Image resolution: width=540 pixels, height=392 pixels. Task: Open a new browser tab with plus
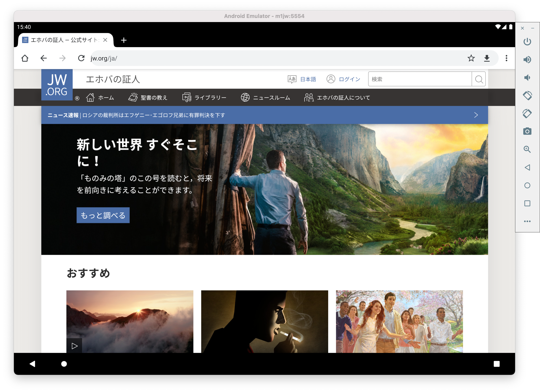pos(124,40)
